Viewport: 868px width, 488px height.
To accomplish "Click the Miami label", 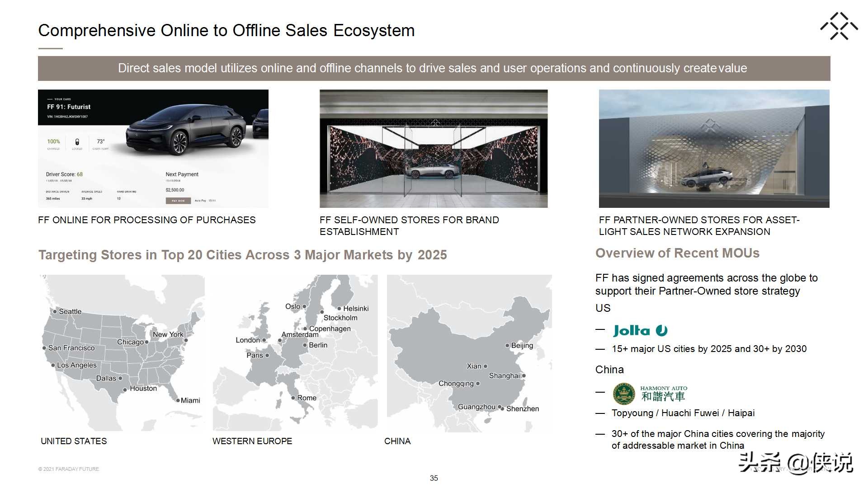I will pyautogui.click(x=190, y=400).
